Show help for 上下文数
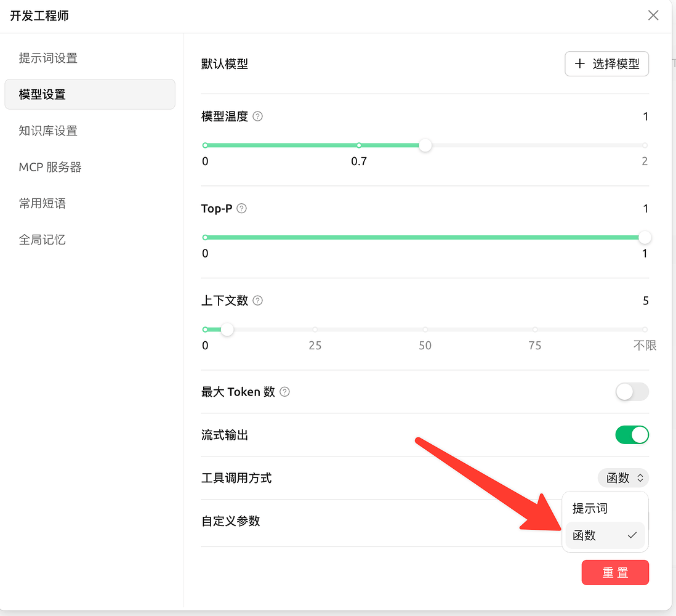676x616 pixels. pos(257,301)
